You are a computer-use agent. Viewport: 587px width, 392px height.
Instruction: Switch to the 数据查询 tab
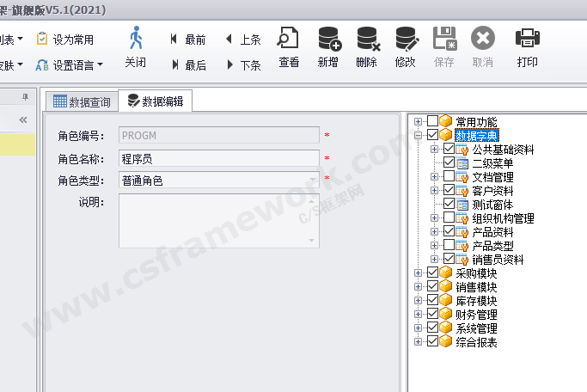[83, 101]
